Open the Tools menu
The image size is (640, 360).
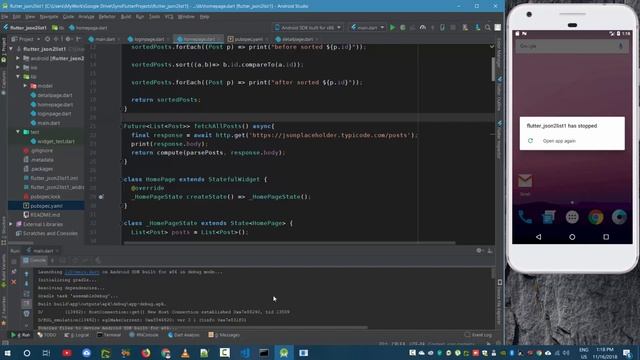154,17
